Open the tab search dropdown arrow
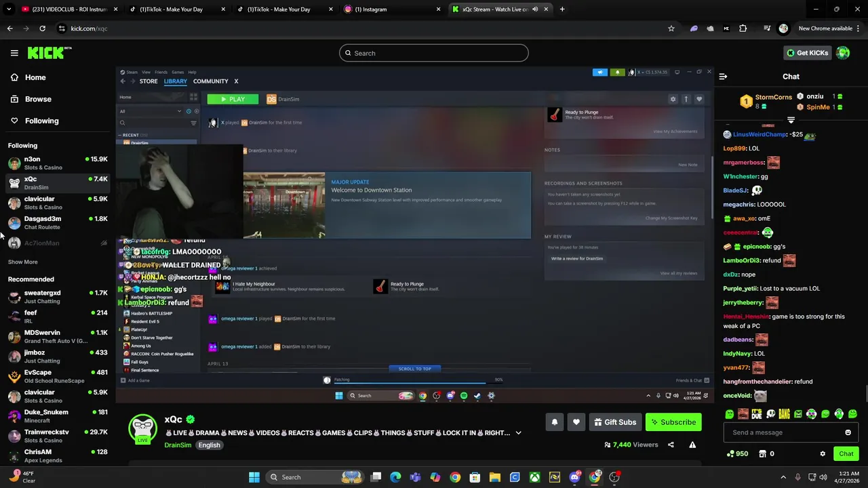Viewport: 868px width, 488px height. tap(8, 9)
